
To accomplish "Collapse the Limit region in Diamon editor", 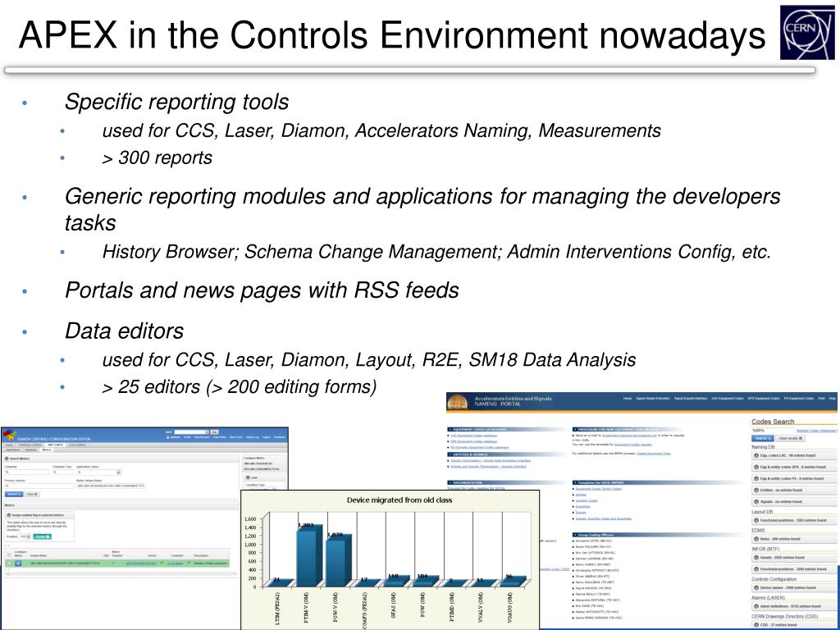I will pos(248,477).
